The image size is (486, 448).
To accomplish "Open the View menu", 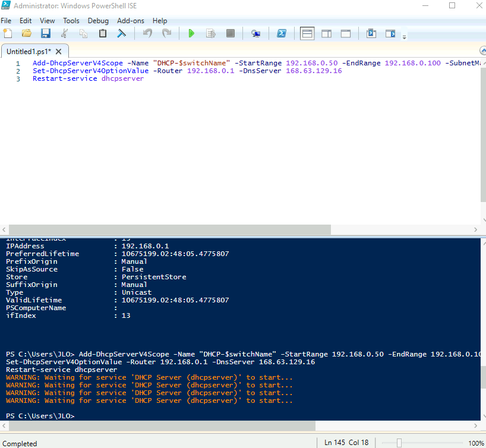I will 47,21.
